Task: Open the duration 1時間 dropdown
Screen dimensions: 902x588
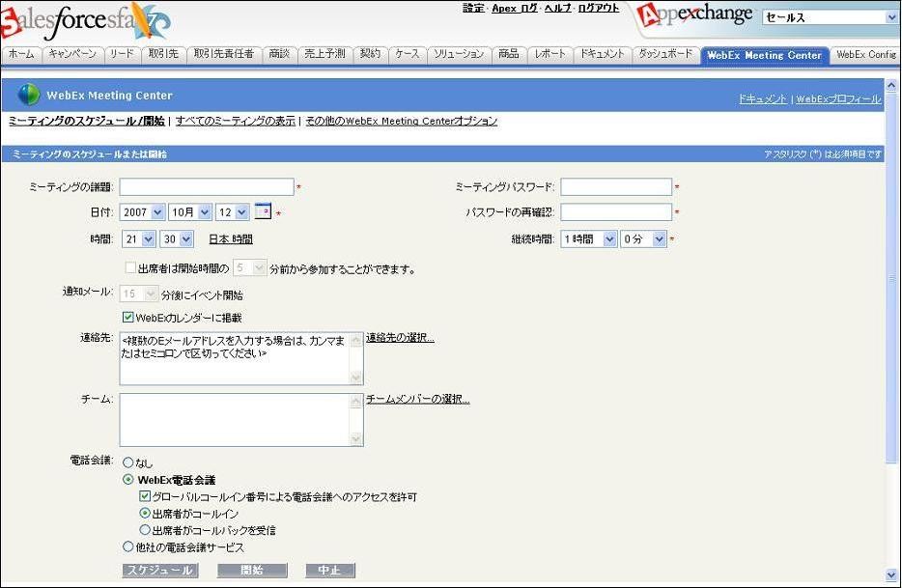Action: 589,238
